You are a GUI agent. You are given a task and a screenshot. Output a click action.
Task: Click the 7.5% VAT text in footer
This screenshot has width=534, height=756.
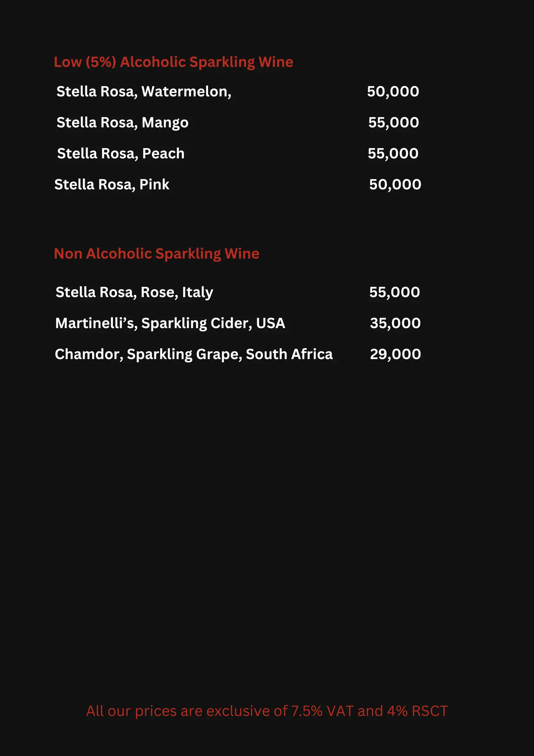322,711
